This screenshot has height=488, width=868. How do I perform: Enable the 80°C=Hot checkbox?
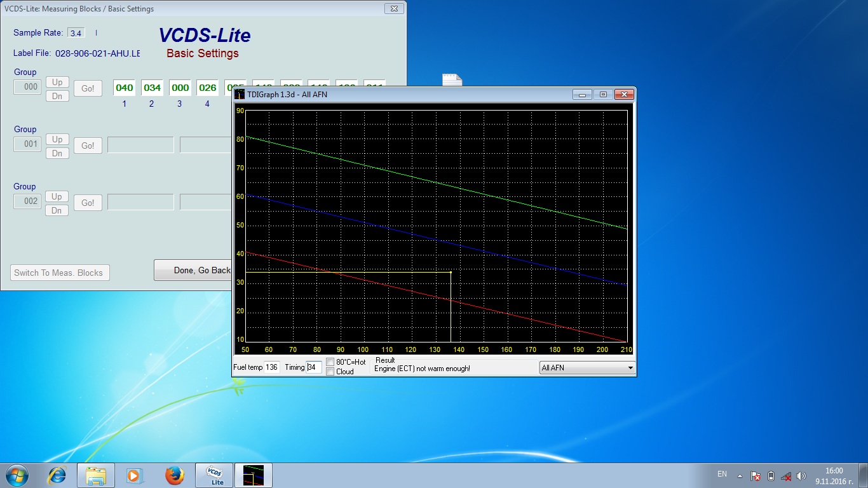(x=330, y=362)
